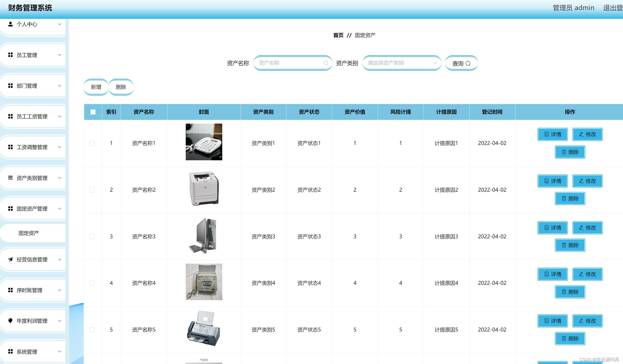Click 修改 button for 资产名称2
This screenshot has height=364, width=623.
(587, 181)
